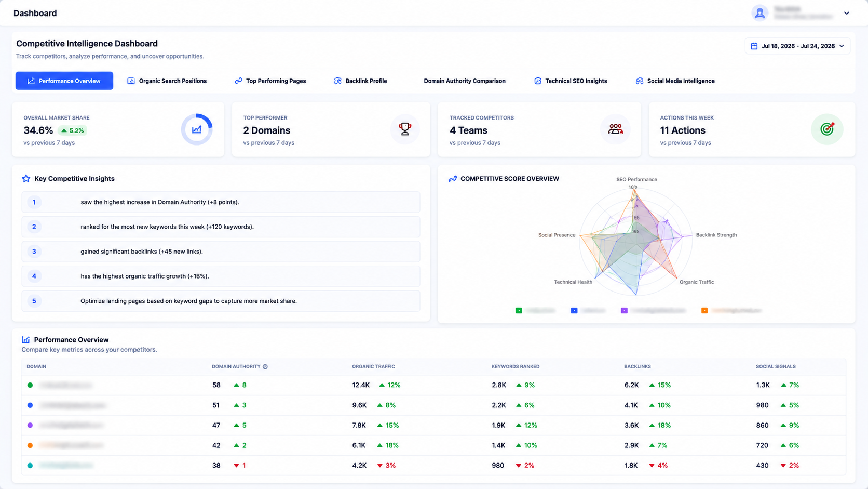Click insight number 1 about Domain Authority increase

221,202
